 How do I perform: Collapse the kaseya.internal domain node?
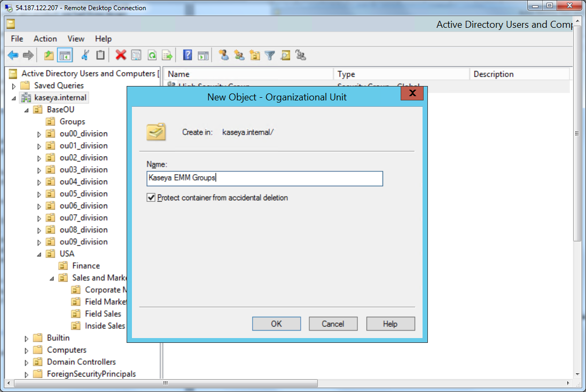tap(13, 98)
